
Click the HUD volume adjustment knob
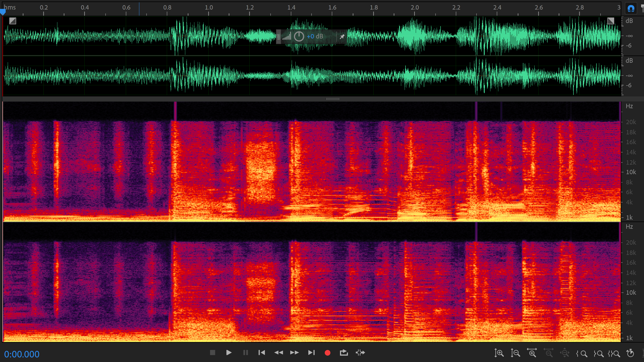(299, 36)
